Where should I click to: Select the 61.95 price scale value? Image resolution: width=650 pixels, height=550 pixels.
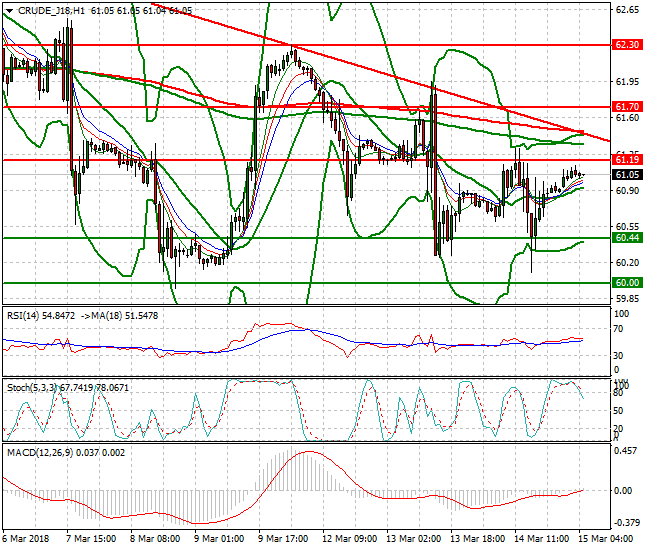pyautogui.click(x=627, y=82)
